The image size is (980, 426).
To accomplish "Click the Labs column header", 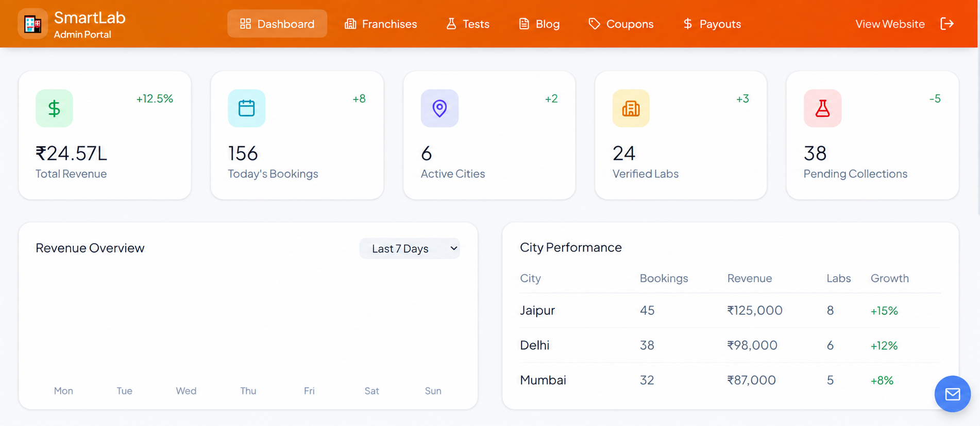I will coord(838,278).
